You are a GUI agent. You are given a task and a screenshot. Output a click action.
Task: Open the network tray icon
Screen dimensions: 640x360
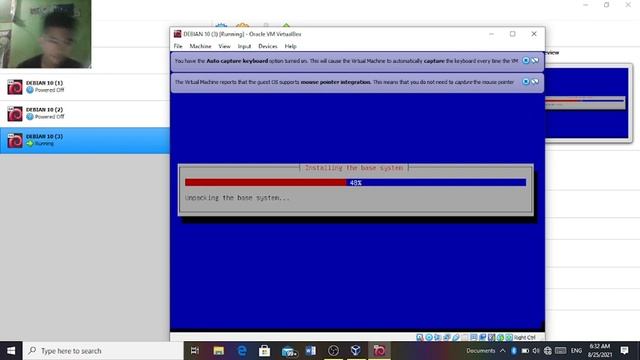pyautogui.click(x=547, y=351)
